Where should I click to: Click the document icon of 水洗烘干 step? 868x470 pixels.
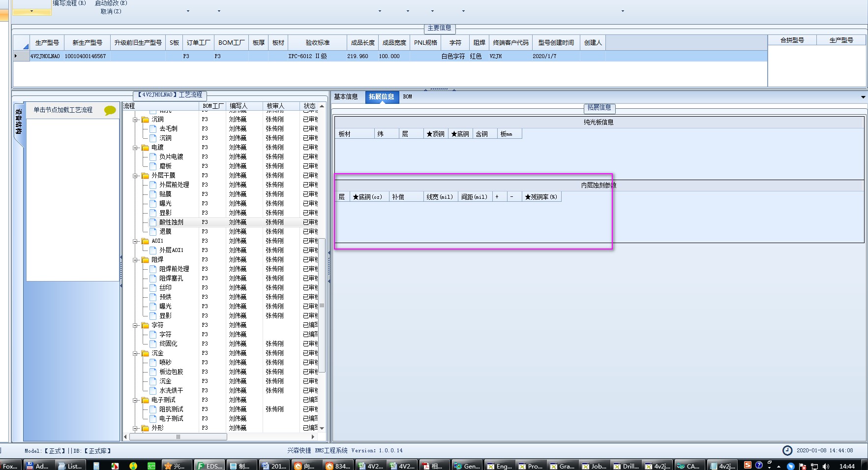pos(153,390)
